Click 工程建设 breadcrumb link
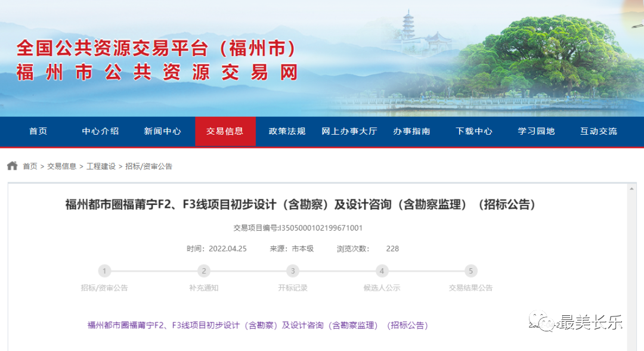Image resolution: width=644 pixels, height=351 pixels. (x=101, y=166)
